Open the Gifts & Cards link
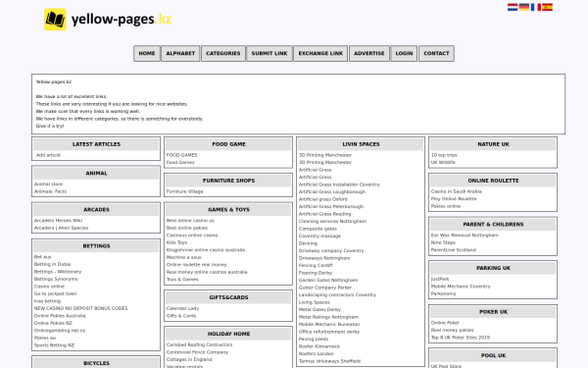 (x=181, y=316)
